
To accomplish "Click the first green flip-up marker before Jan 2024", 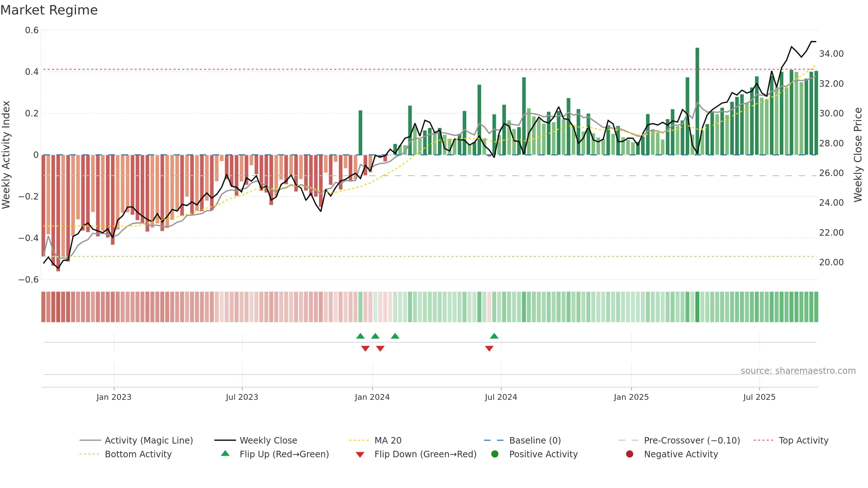I will [361, 336].
